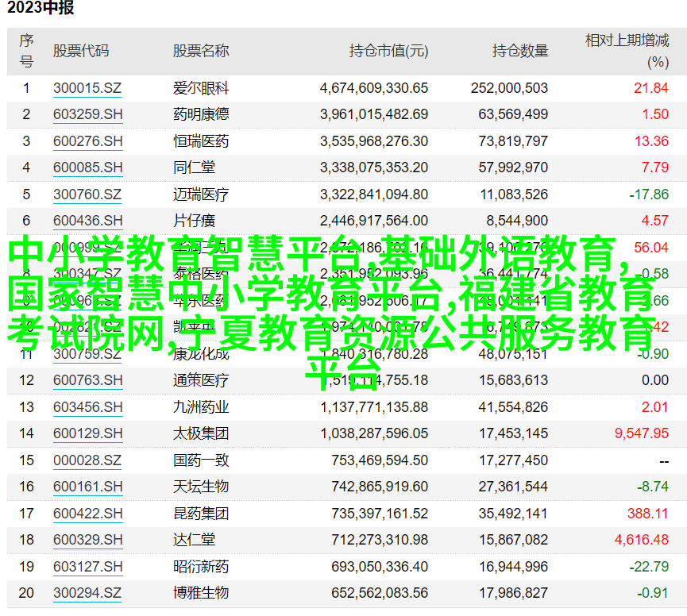
Task: Select market value 2,446,917,564.00
Action: (x=374, y=221)
